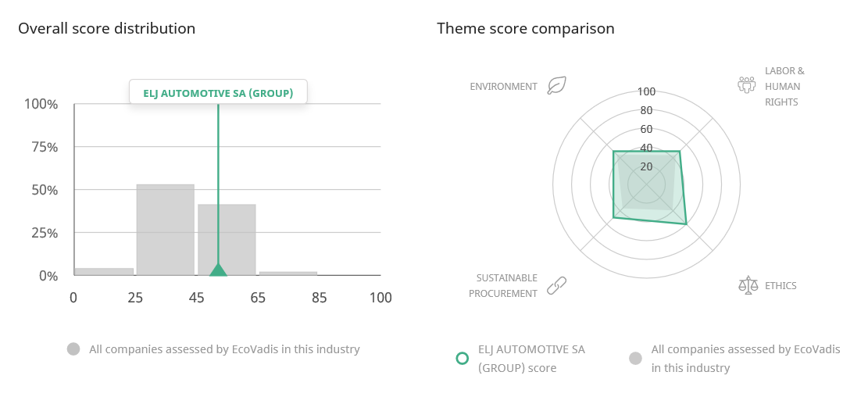
Task: Click the green vertical company score line
Action: (x=218, y=184)
